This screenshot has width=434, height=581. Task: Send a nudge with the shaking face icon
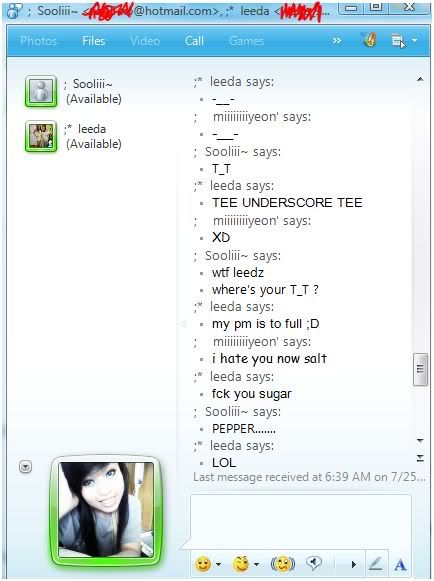pyautogui.click(x=283, y=564)
